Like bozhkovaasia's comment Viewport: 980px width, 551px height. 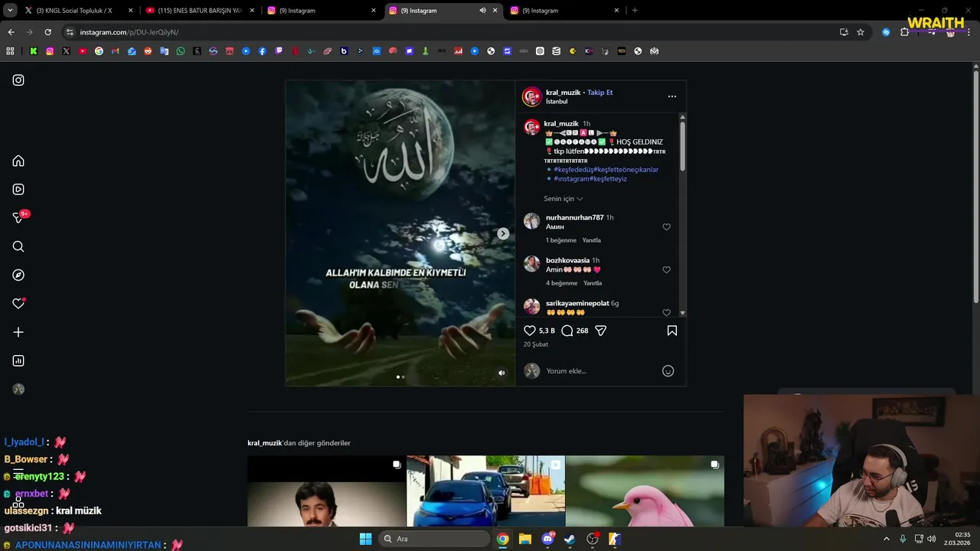(666, 270)
